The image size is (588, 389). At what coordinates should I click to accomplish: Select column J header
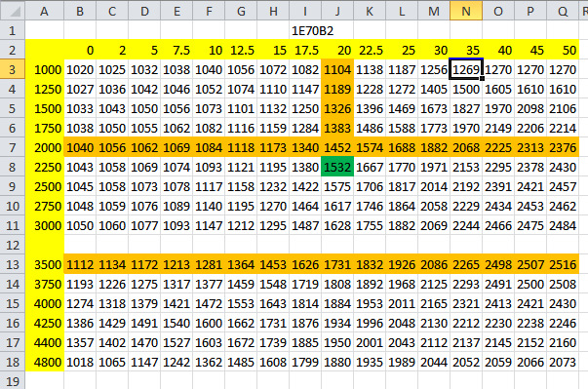337,11
